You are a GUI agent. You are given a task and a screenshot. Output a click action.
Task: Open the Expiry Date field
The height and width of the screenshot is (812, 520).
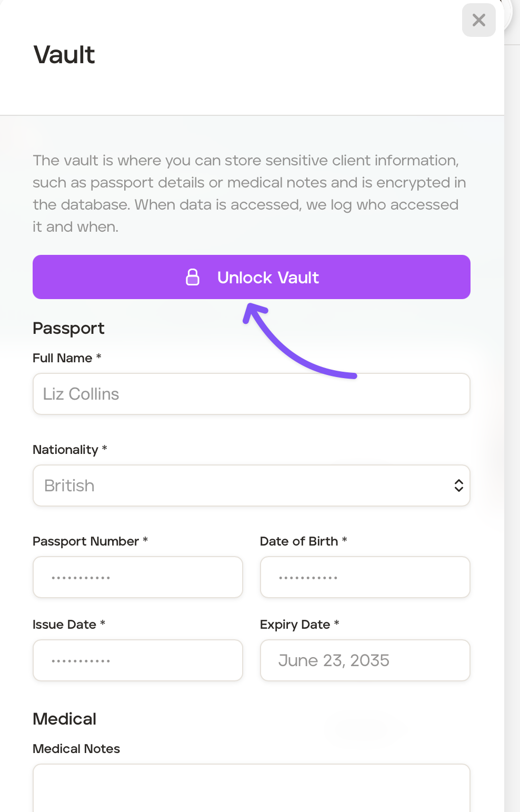tap(365, 660)
